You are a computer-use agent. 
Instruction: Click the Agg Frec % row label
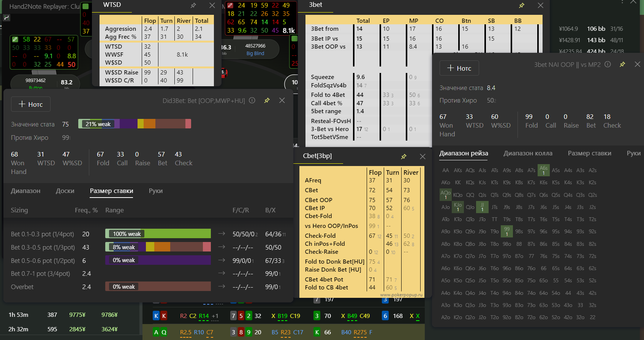[x=120, y=37]
